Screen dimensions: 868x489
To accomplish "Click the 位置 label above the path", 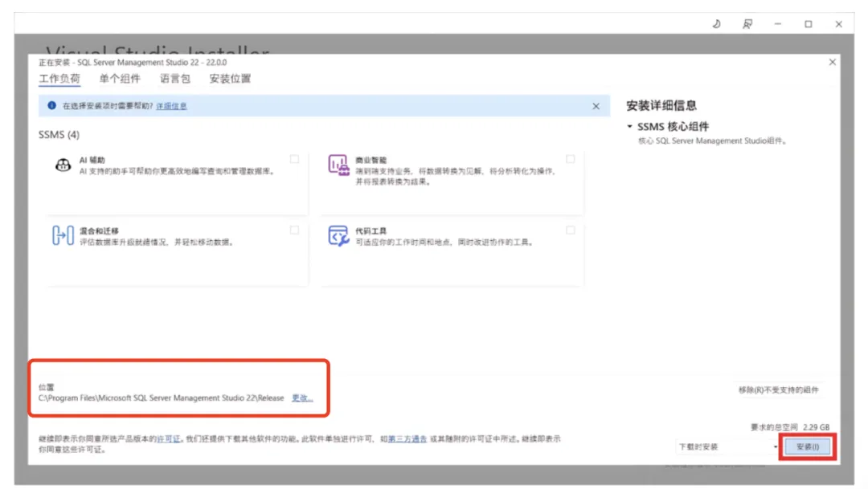I will (x=46, y=387).
